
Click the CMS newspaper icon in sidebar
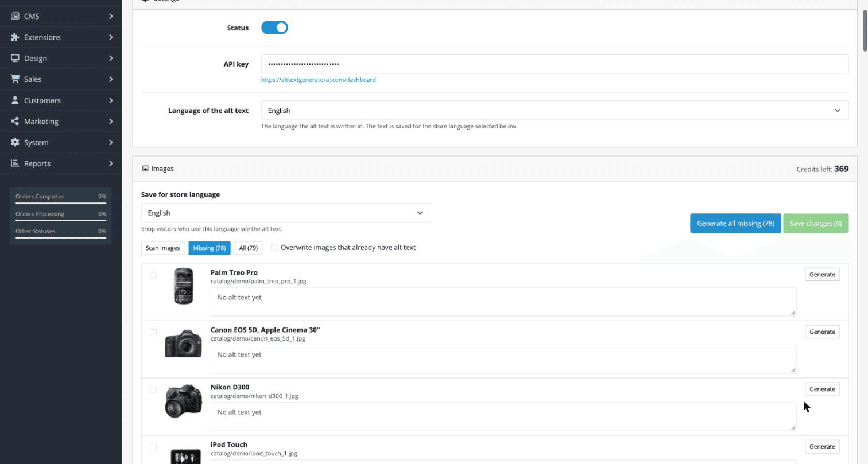coord(15,16)
